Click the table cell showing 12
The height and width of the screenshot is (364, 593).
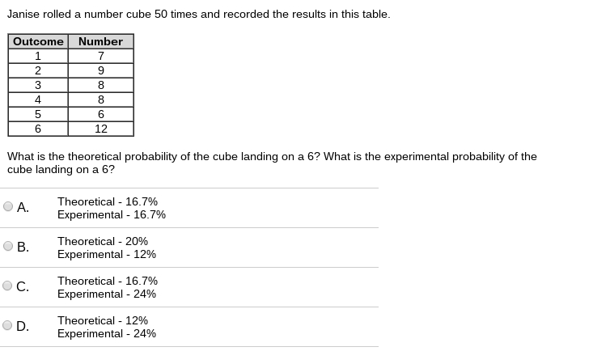[101, 129]
